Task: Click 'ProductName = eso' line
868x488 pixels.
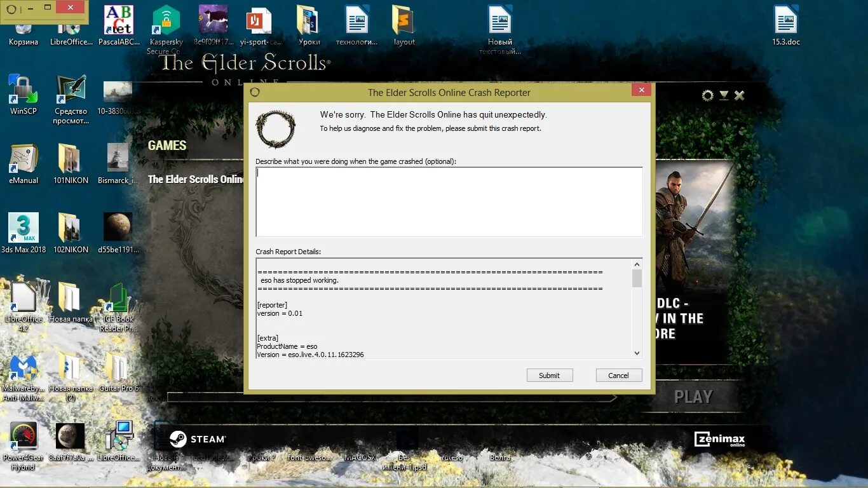Action: (x=287, y=346)
